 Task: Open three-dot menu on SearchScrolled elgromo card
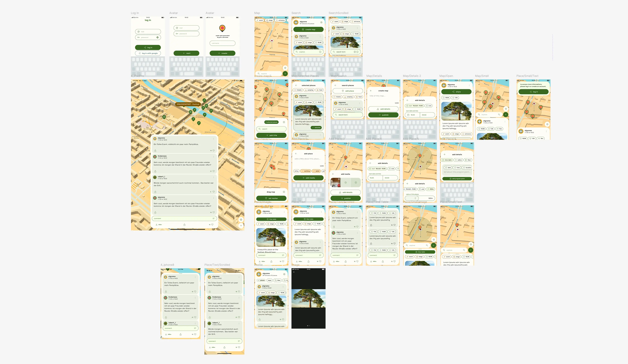(357, 28)
